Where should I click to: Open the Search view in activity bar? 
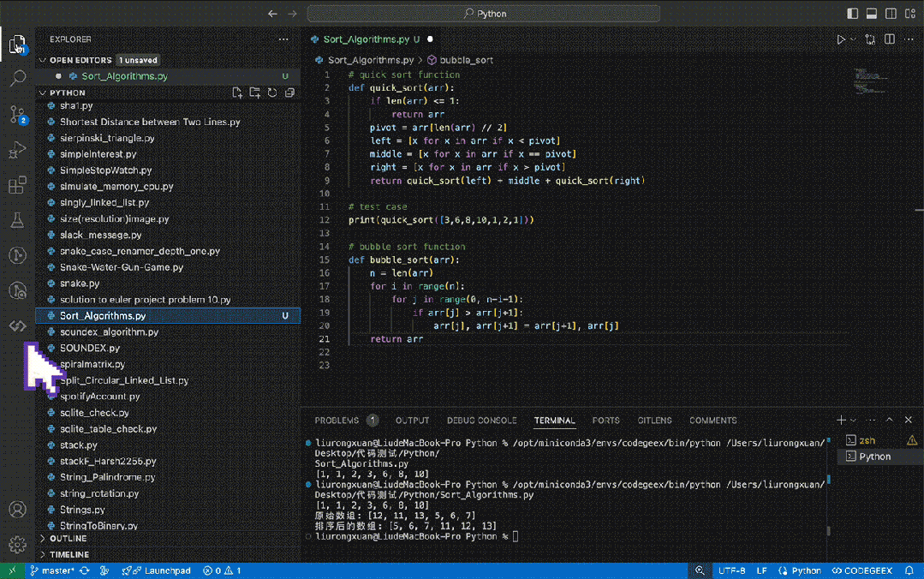(x=17, y=79)
